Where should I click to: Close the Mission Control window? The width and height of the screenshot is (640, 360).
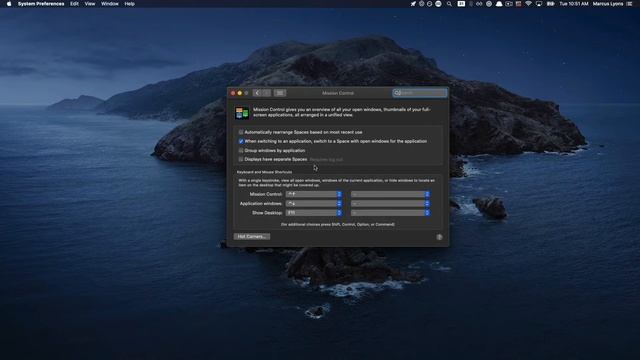pyautogui.click(x=233, y=93)
